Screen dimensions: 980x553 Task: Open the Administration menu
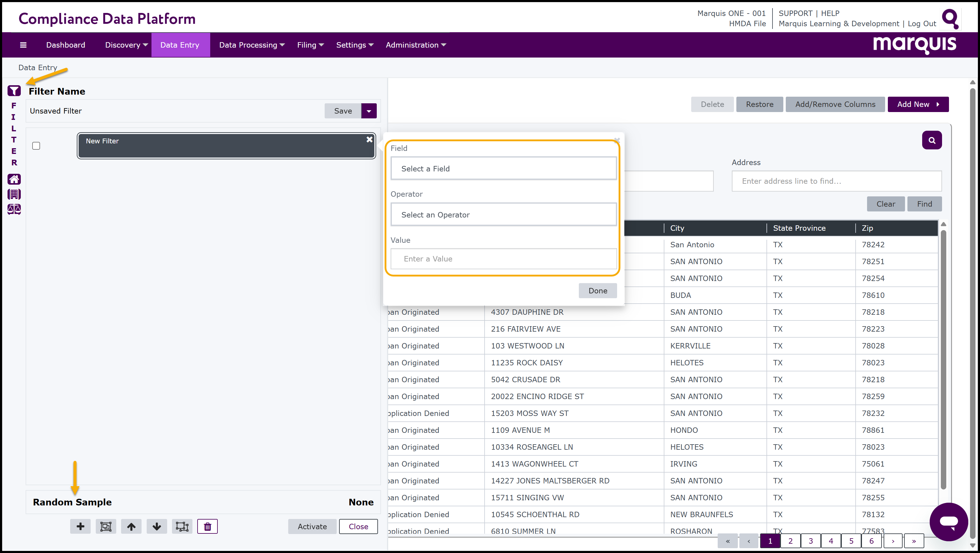pyautogui.click(x=415, y=45)
